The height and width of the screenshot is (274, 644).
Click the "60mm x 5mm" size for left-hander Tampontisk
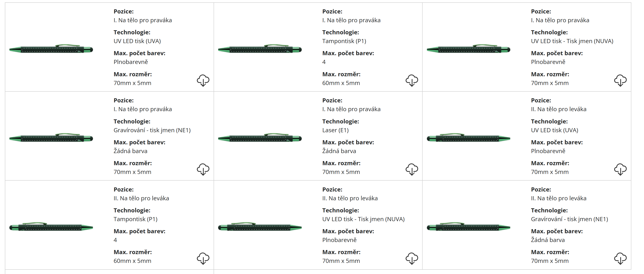coord(132,261)
